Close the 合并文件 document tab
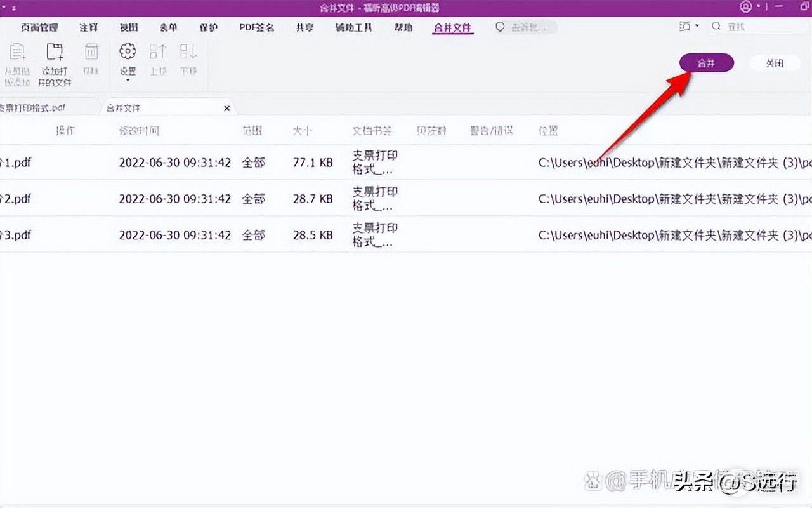The image size is (812, 508). pyautogui.click(x=226, y=109)
